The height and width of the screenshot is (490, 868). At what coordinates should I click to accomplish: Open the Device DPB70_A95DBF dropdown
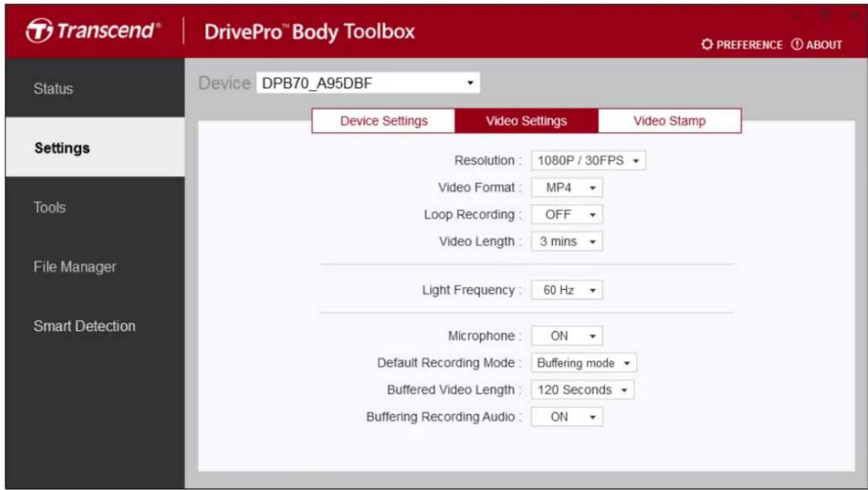(368, 83)
